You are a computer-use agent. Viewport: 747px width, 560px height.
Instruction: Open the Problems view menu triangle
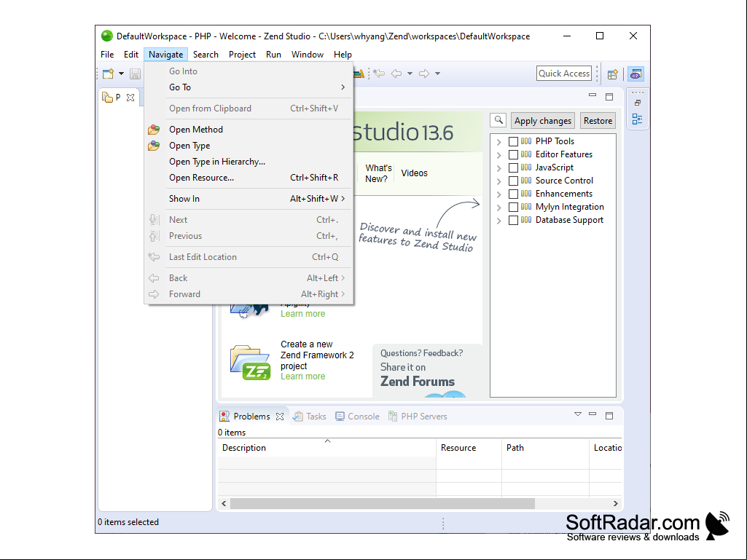pos(577,414)
